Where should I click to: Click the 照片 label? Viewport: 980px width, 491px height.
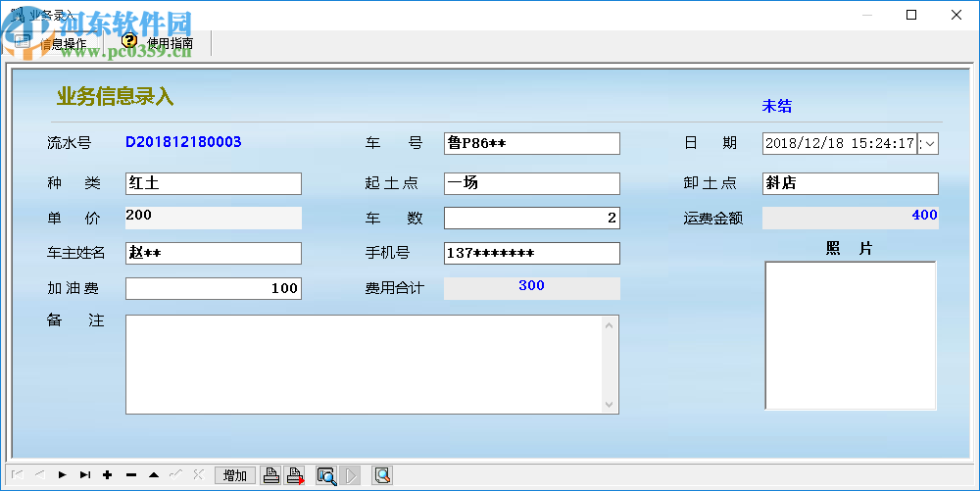849,249
